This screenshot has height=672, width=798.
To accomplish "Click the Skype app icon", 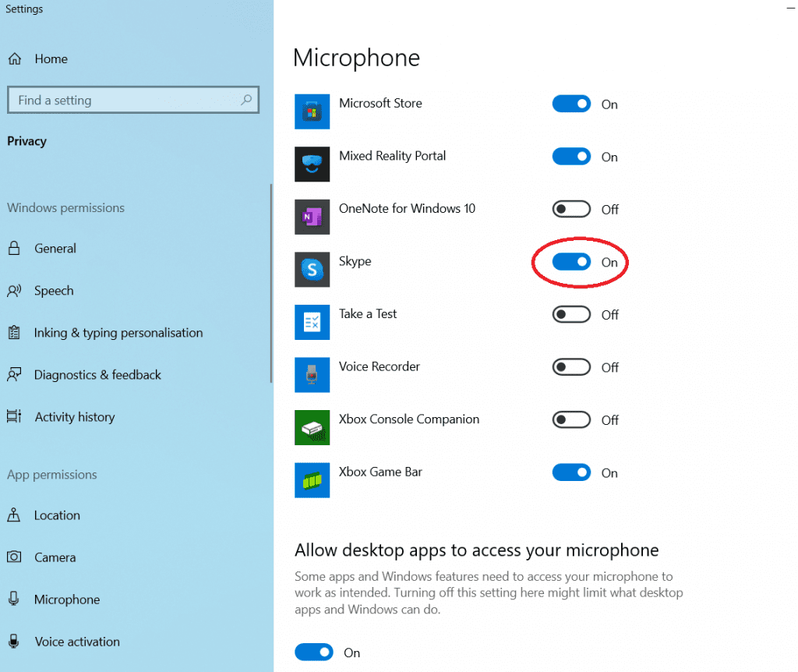I will coord(312,270).
